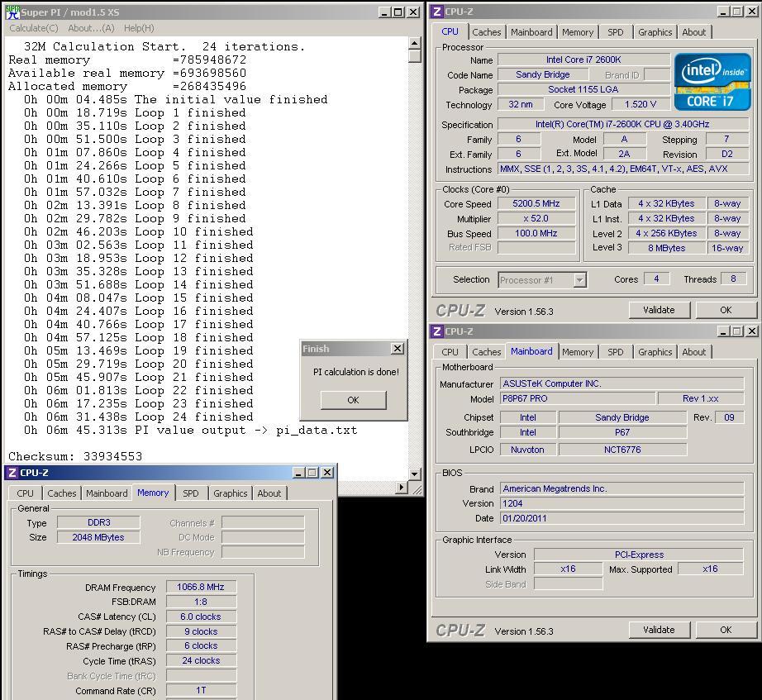
Task: Click the Super PI title bar icon
Action: click(12, 12)
